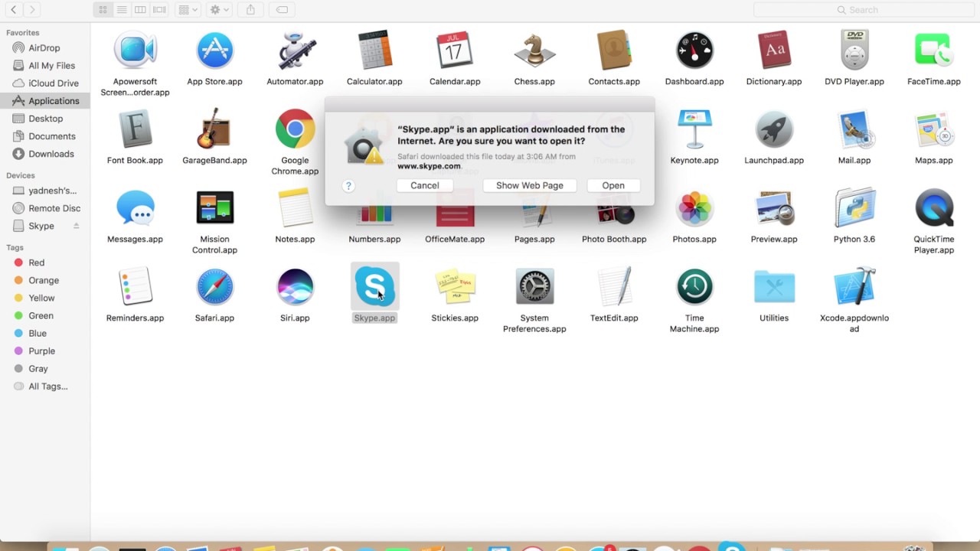Select the Automator.app robot icon
Viewport: 980px width, 551px height.
coord(295,51)
